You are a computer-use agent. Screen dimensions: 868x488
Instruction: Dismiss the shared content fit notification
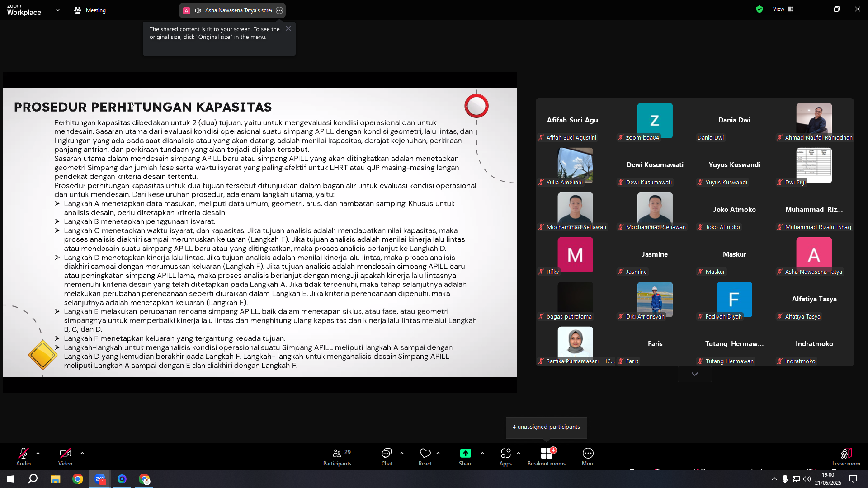[288, 28]
